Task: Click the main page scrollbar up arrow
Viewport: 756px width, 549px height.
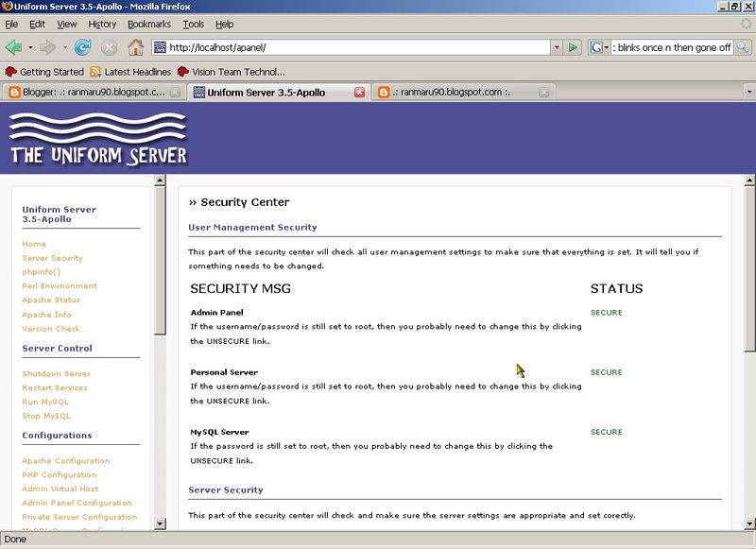Action: pos(749,180)
